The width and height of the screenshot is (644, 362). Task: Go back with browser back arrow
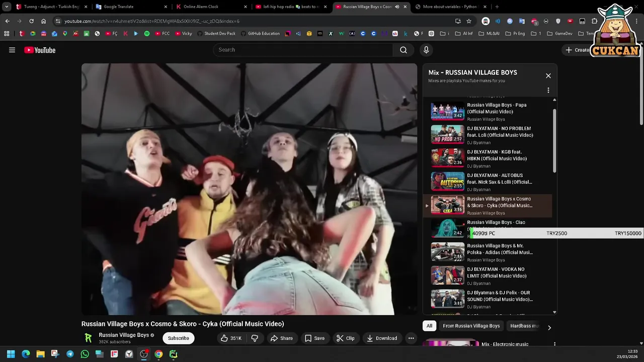[7, 21]
